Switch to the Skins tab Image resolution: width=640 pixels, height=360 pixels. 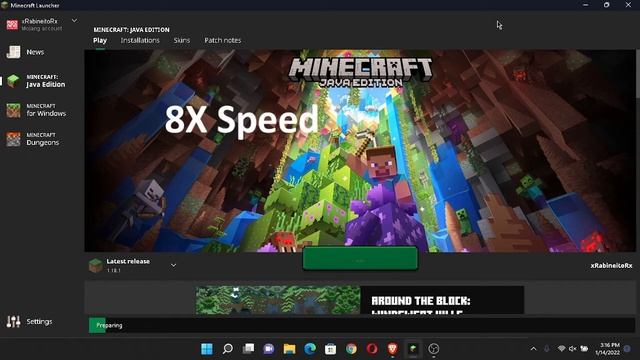pos(182,40)
